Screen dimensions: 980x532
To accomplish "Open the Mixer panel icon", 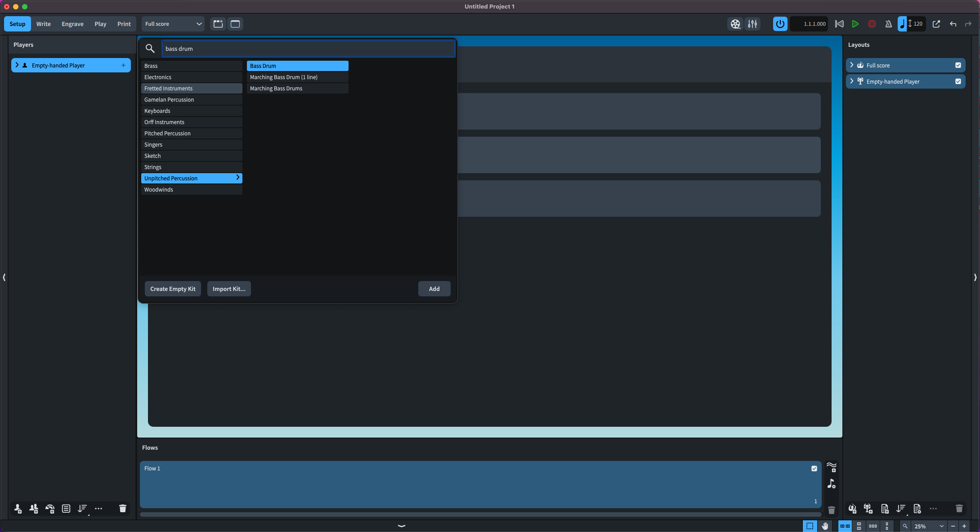I will (x=752, y=24).
